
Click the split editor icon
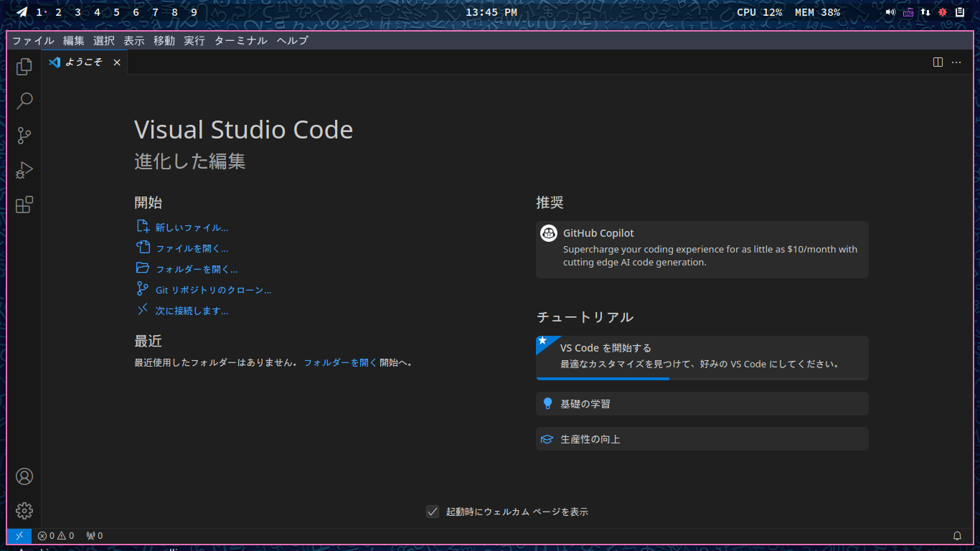(x=938, y=62)
